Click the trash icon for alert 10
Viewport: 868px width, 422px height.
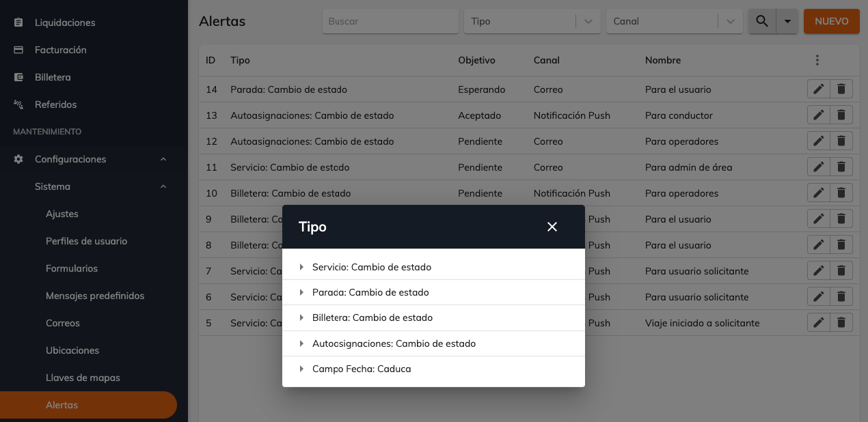[841, 193]
